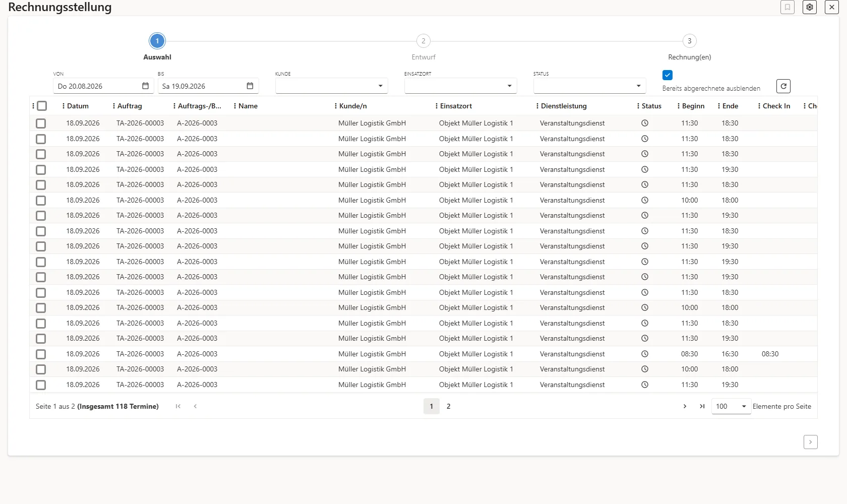Jump to the first page arrow
Viewport: 847px width, 504px height.
click(x=178, y=406)
